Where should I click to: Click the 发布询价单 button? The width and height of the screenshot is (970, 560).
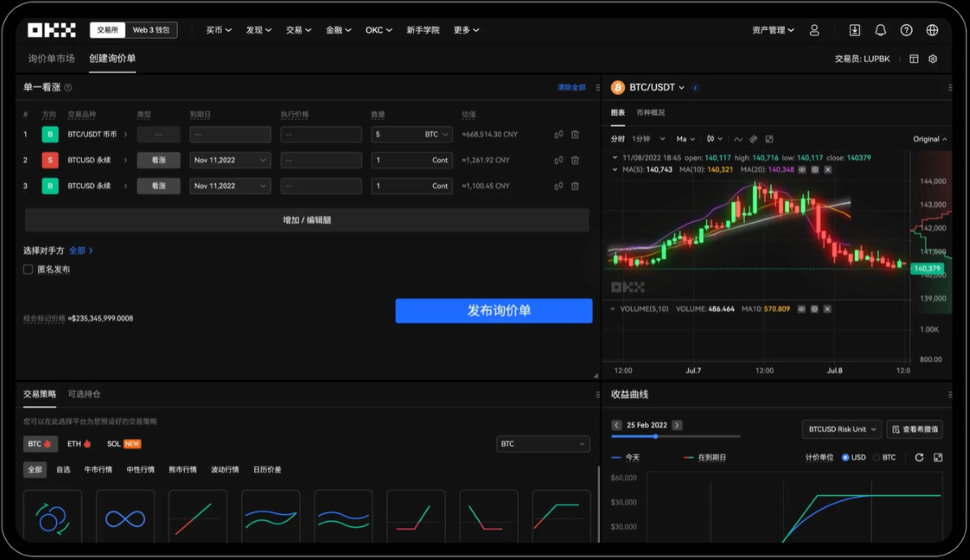[x=494, y=311]
